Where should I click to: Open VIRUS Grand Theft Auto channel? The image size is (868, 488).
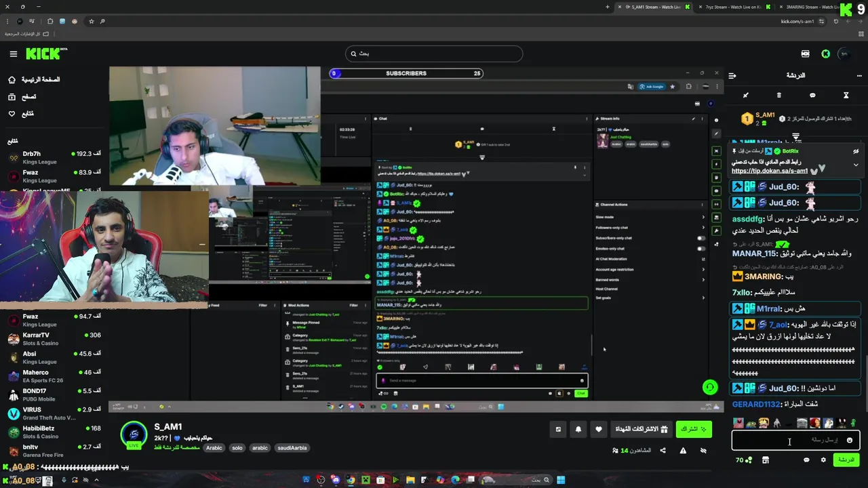(54, 413)
